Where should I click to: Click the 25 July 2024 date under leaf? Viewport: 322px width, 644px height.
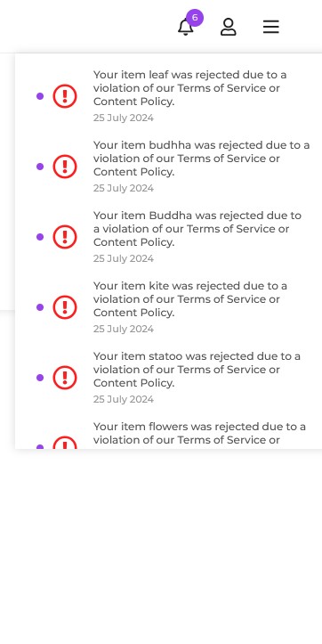tap(124, 118)
